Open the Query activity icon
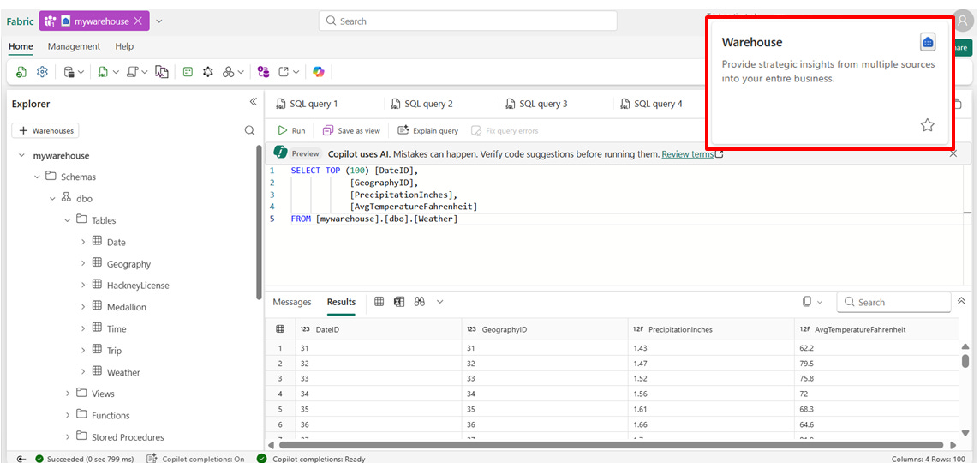Screen dimensions: 980x463 coord(162,72)
